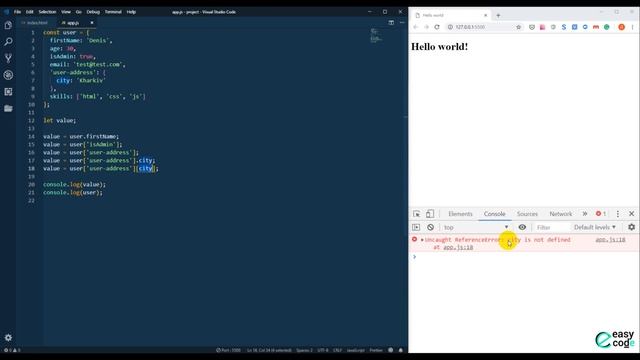The width and height of the screenshot is (640, 360).
Task: Focus the console Filter field
Action: click(x=551, y=227)
